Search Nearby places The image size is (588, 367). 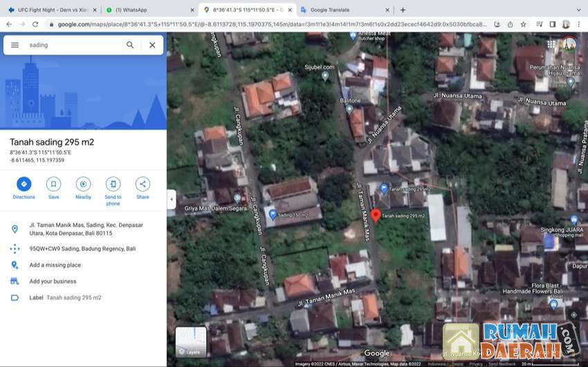(x=83, y=184)
